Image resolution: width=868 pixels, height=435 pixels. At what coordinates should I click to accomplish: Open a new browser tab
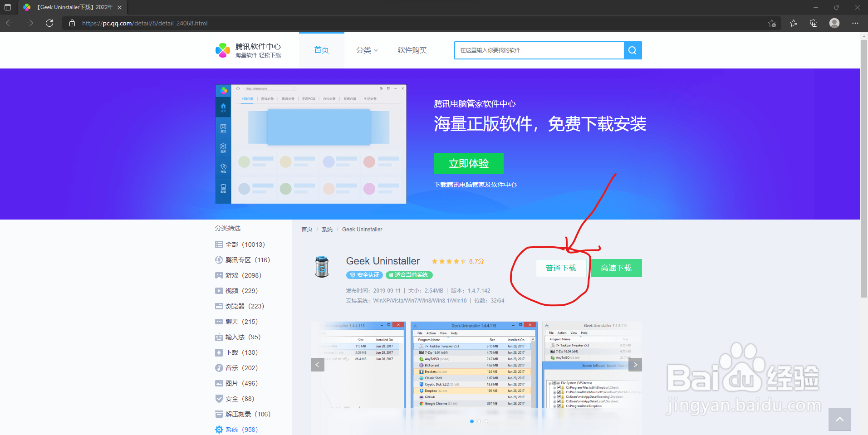[135, 7]
